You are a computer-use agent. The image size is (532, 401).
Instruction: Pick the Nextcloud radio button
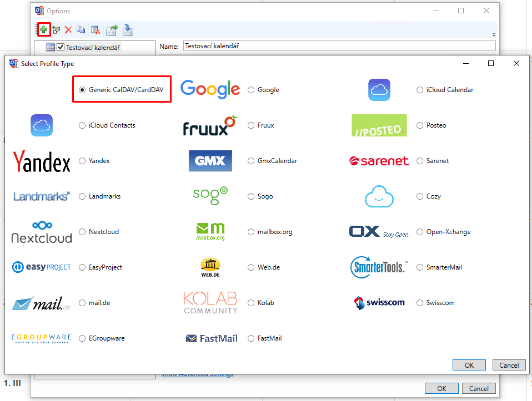[x=82, y=232]
